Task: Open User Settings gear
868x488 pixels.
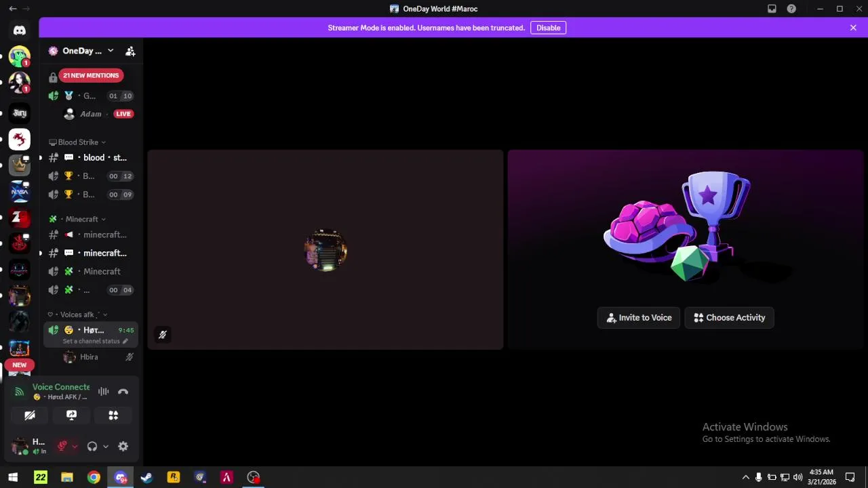Action: 123,446
